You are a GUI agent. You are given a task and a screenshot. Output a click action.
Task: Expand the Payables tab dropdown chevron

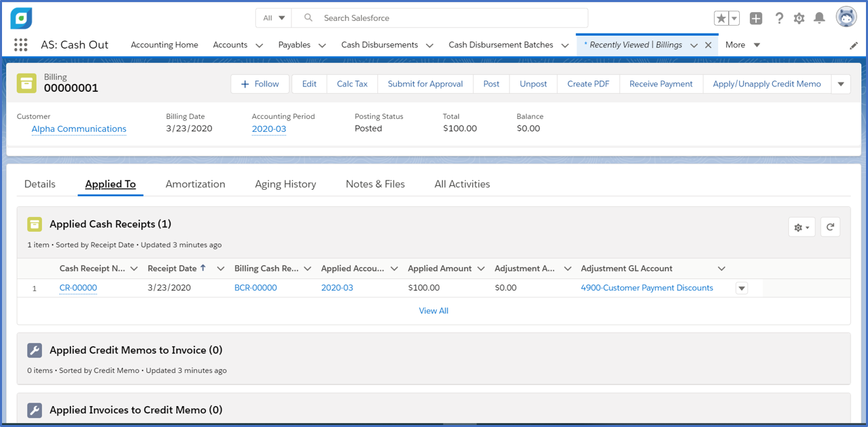click(x=322, y=45)
